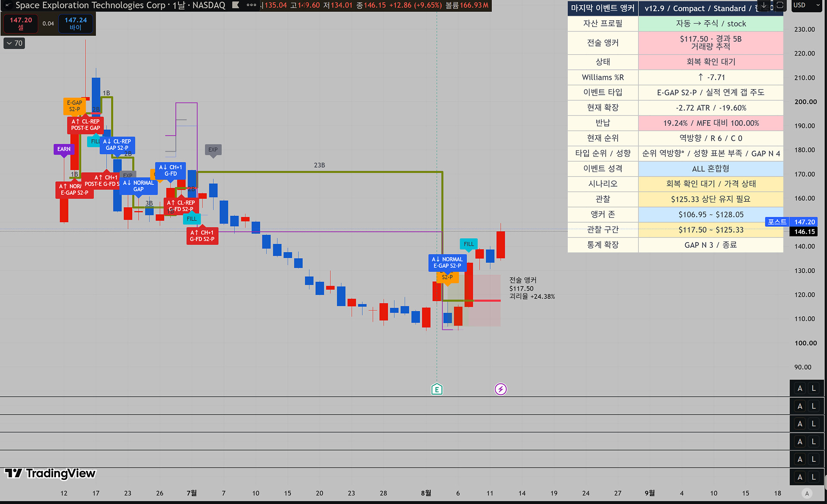827x504 pixels.
Task: Click the $106.95 ~ $128.05 anchor zone cell
Action: 711,215
